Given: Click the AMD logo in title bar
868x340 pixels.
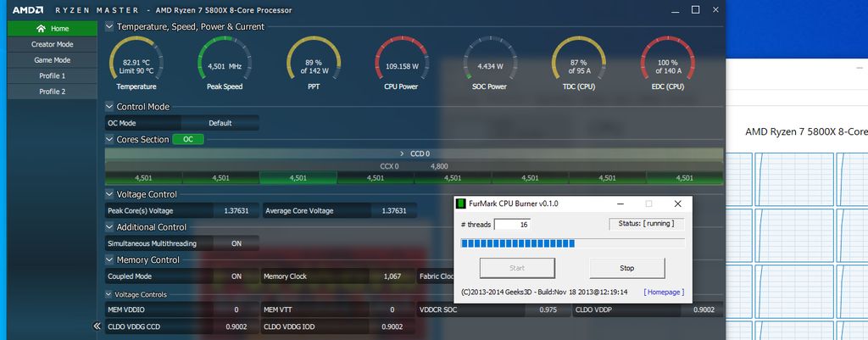Looking at the screenshot, I should pos(29,10).
